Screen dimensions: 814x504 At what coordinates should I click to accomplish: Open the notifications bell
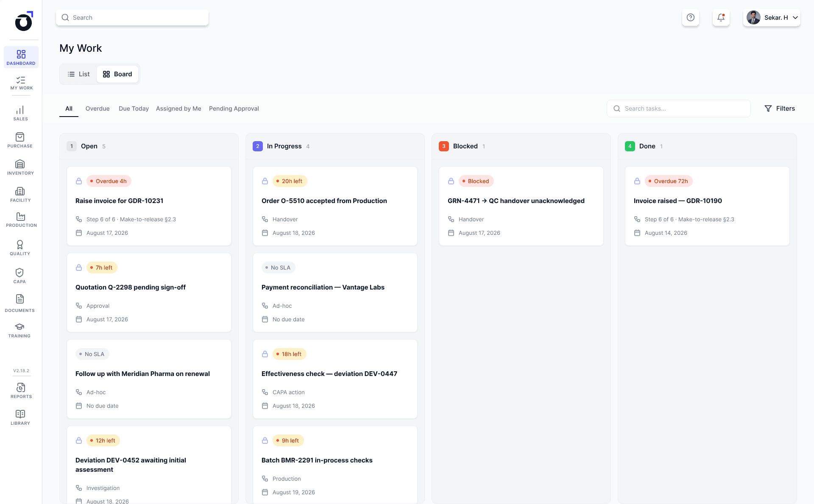(x=721, y=17)
